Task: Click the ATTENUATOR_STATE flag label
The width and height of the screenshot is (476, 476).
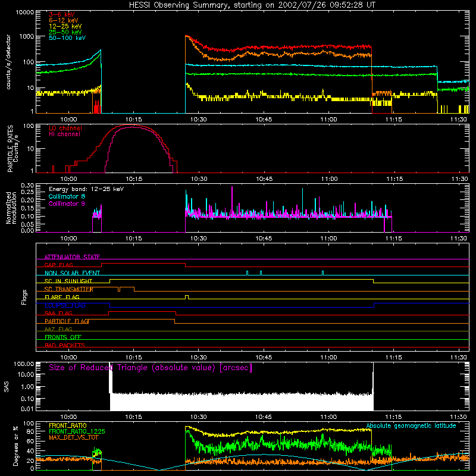Action: (72, 257)
